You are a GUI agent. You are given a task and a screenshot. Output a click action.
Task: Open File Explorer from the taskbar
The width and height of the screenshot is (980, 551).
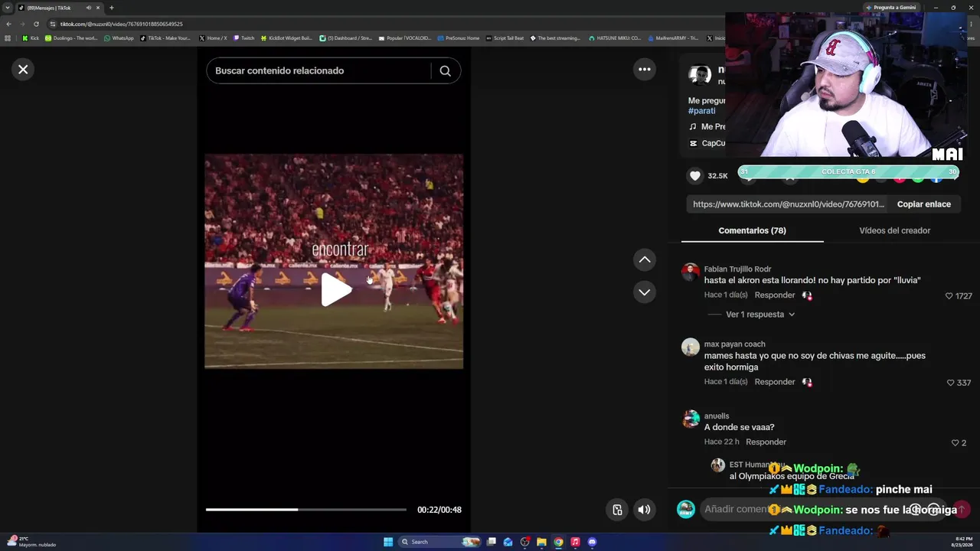coord(541,542)
